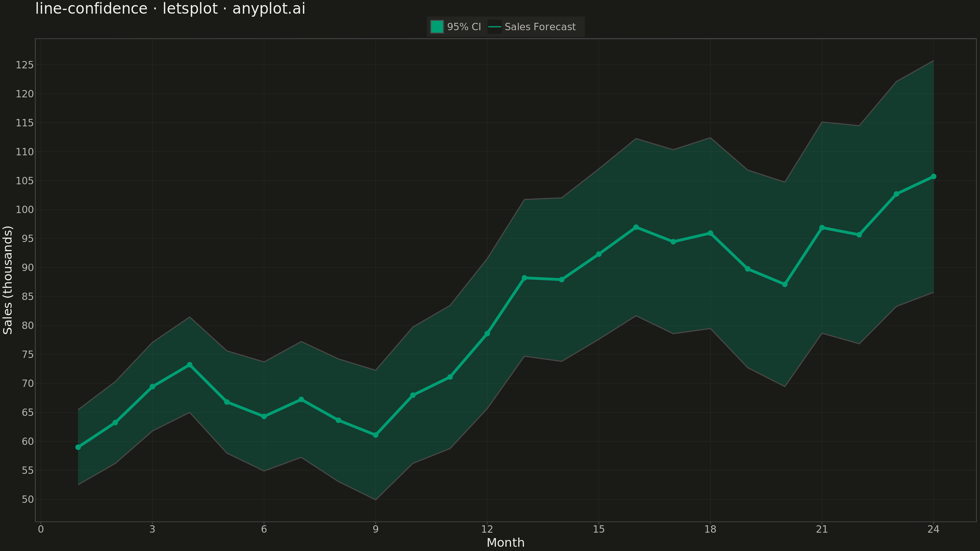The image size is (980, 551).
Task: Click the Month axis title
Action: pyautogui.click(x=506, y=543)
